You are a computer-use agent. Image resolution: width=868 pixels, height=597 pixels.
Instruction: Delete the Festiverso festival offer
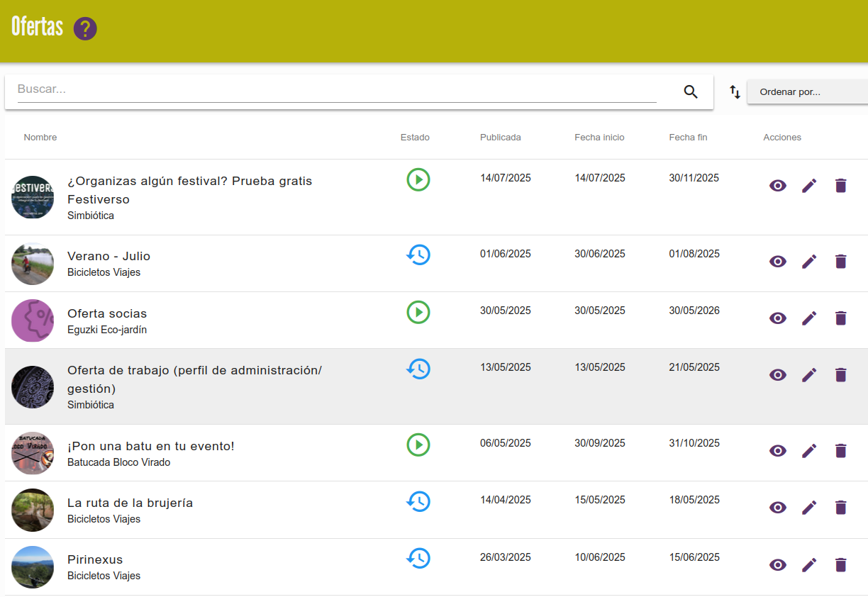click(840, 186)
